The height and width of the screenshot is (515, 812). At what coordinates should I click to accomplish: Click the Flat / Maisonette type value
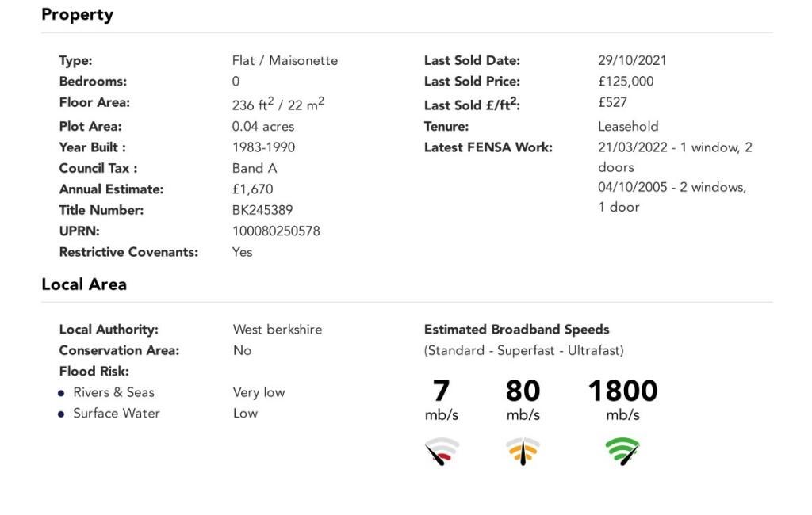(x=285, y=60)
